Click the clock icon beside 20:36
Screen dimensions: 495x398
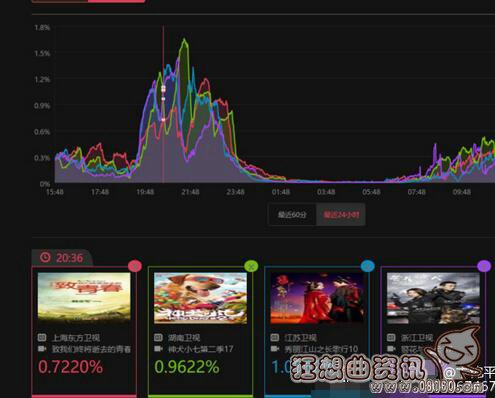tap(45, 257)
